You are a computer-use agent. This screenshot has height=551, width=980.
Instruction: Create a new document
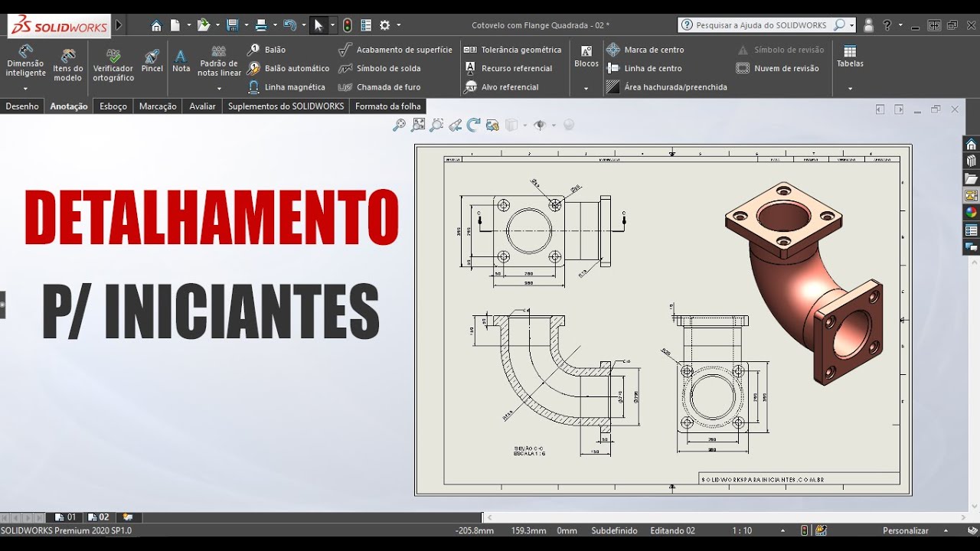point(175,25)
